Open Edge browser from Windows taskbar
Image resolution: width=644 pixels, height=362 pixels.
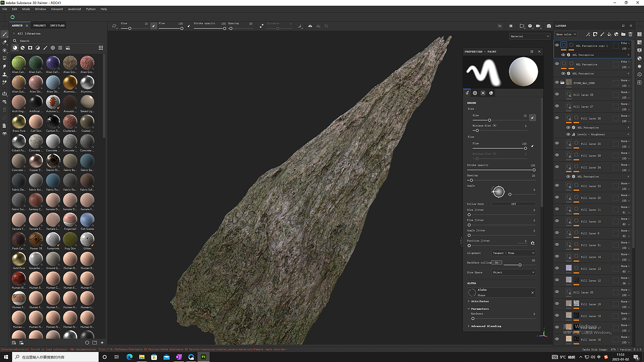click(129, 357)
